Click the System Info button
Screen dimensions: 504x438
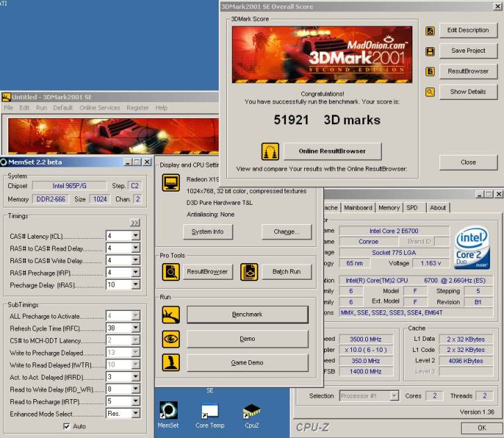pyautogui.click(x=208, y=232)
